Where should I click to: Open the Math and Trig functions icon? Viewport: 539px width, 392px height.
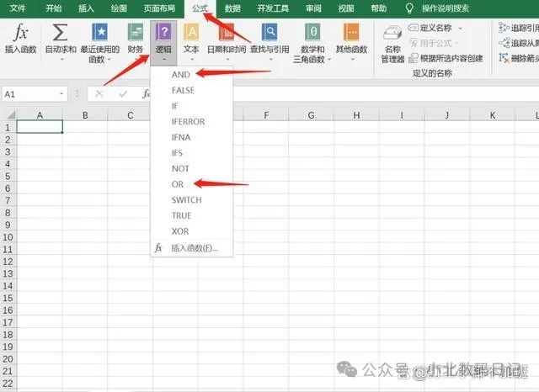(312, 33)
